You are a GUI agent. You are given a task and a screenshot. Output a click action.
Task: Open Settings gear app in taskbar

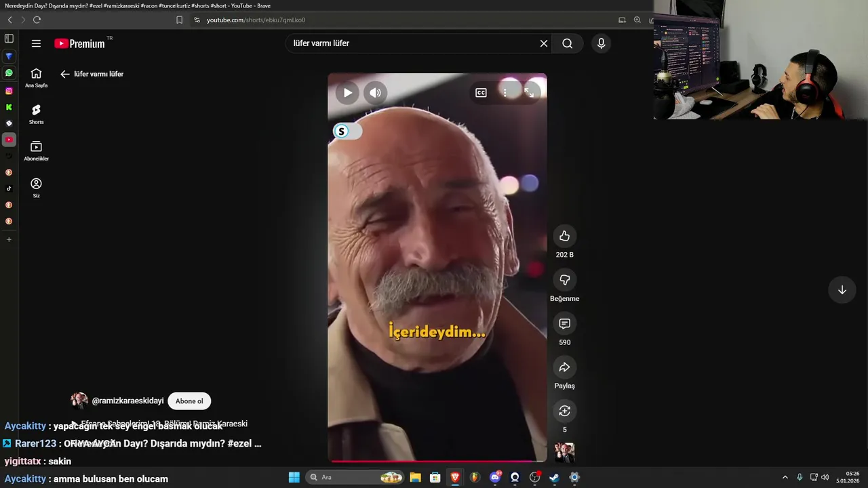click(574, 477)
